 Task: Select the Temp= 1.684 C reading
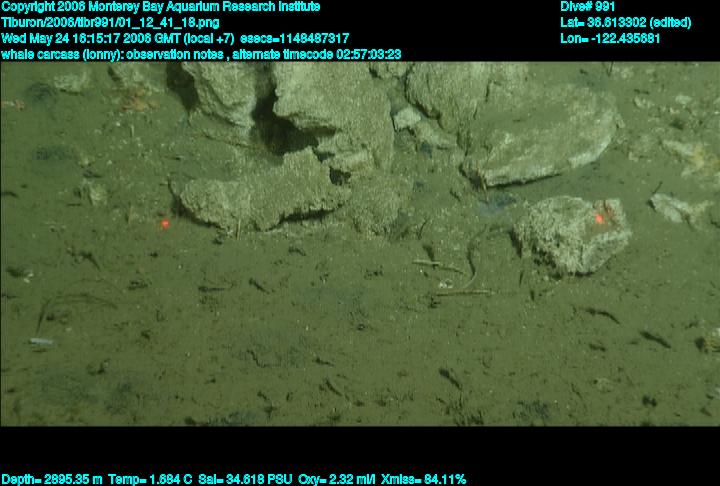pyautogui.click(x=150, y=480)
